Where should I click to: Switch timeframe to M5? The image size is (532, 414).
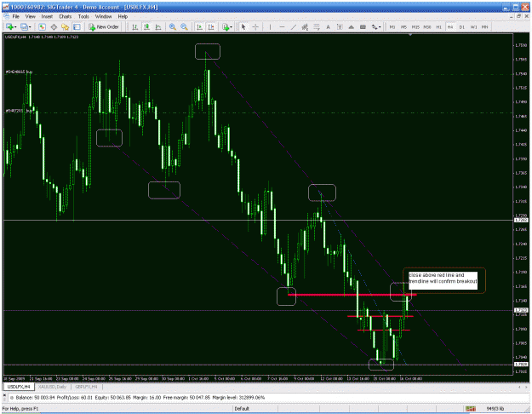(x=403, y=26)
